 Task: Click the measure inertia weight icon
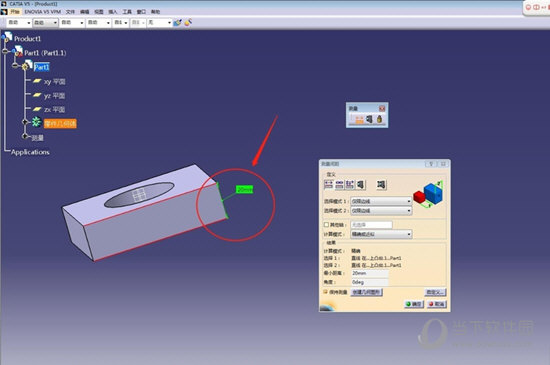point(379,119)
